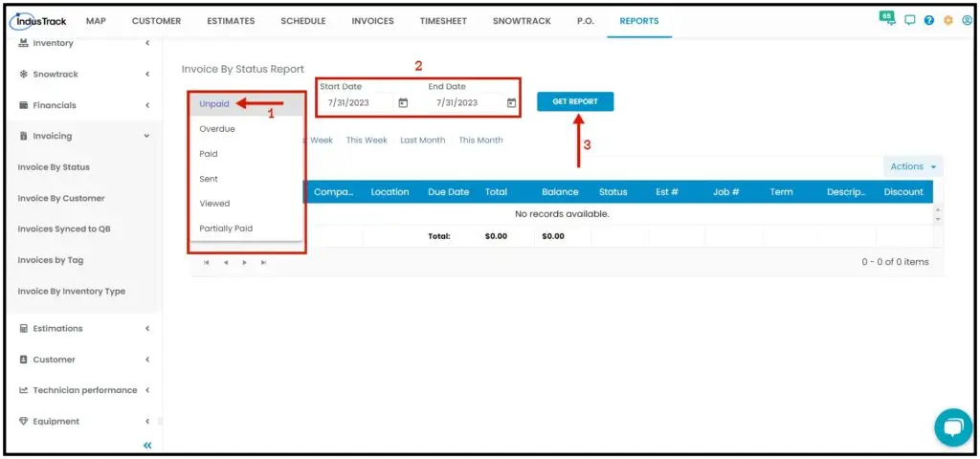Open the Actions dropdown
980x459 pixels.
[x=912, y=166]
